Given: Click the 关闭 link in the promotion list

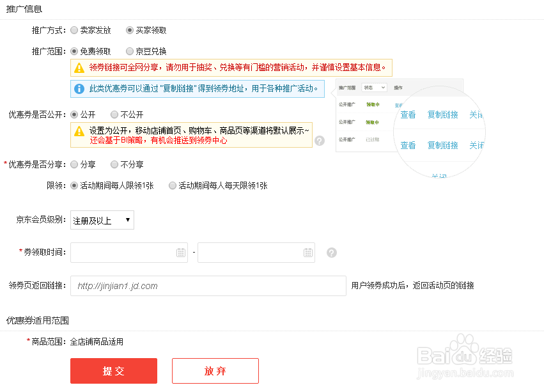Looking at the screenshot, I should (476, 115).
